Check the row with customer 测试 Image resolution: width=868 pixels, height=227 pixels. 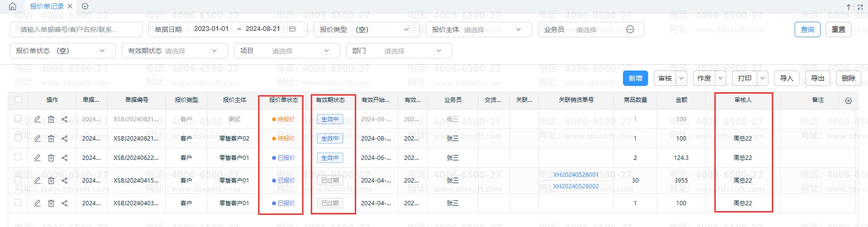[18, 118]
